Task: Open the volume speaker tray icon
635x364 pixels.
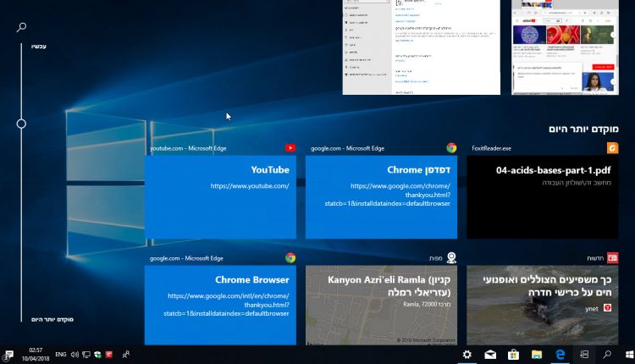Action: click(x=75, y=355)
